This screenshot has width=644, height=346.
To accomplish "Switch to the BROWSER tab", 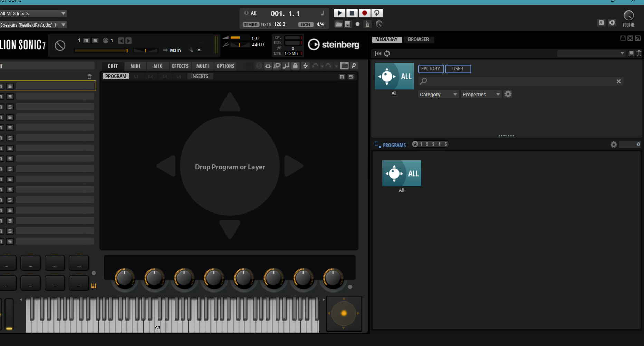I will point(419,39).
